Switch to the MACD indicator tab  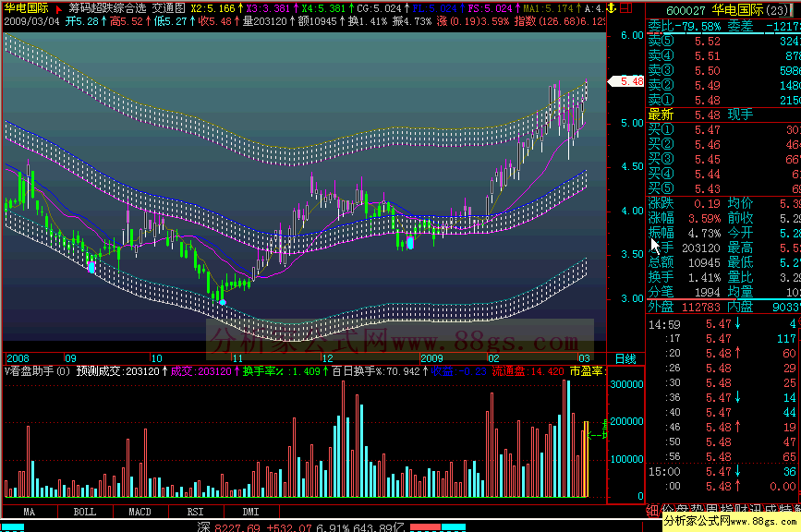pyautogui.click(x=140, y=512)
